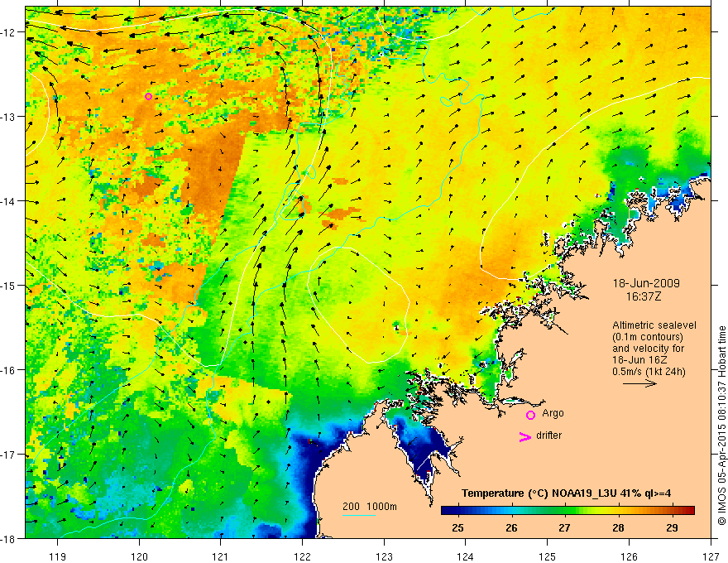Click the magenta Argo circle in the legend
Image resolution: width=728 pixels, height=563 pixels.
point(530,415)
